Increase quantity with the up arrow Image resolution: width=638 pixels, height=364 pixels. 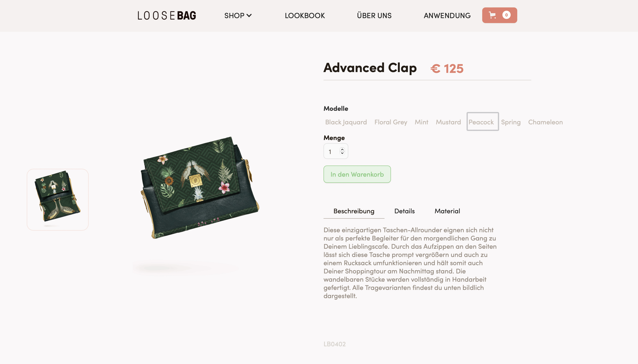(x=342, y=149)
